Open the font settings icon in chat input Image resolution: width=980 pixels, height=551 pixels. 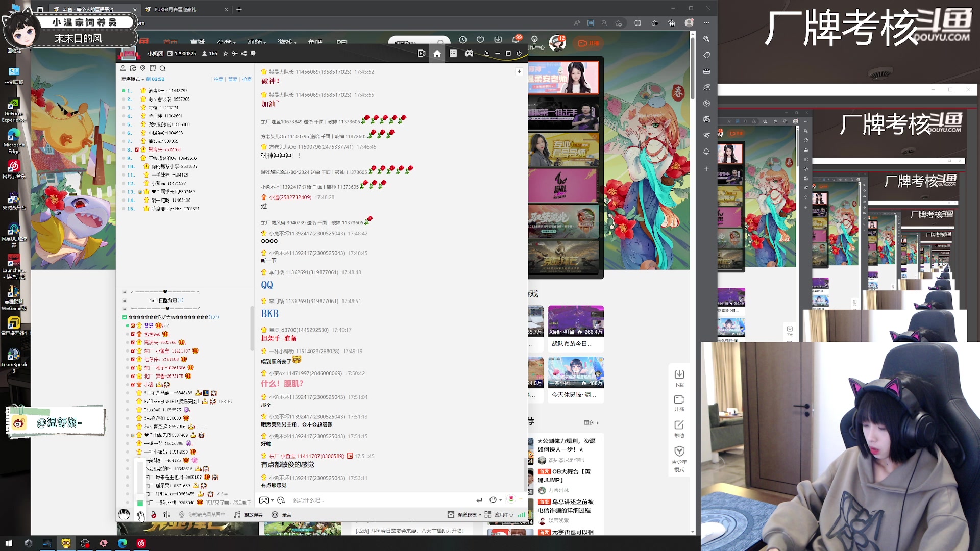[x=281, y=500]
